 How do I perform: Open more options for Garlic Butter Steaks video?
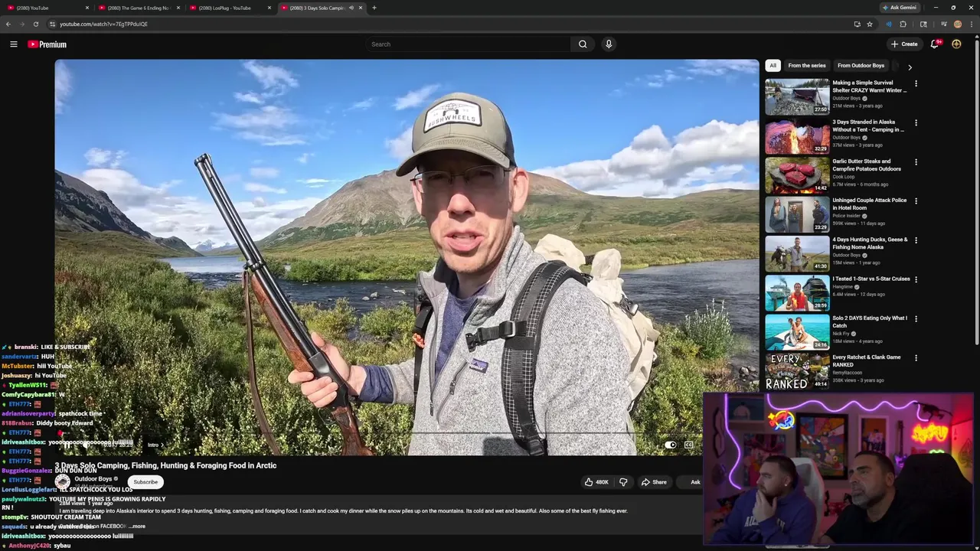(x=916, y=162)
